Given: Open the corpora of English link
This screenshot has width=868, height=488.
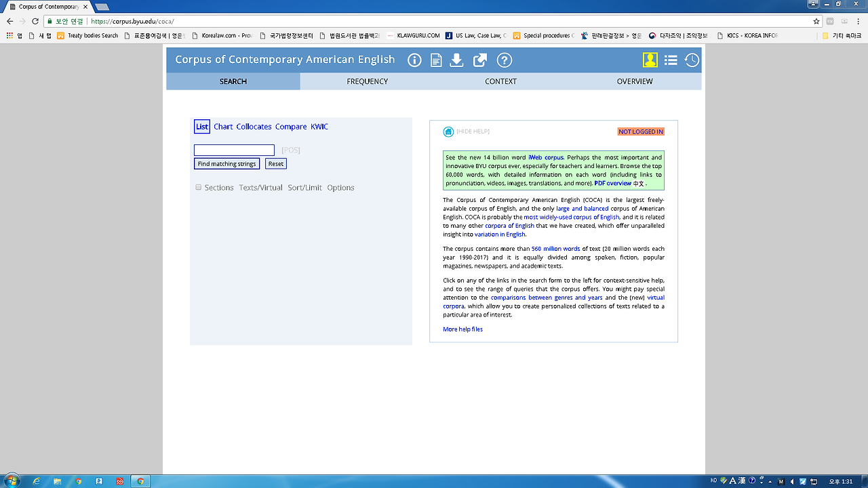Looking at the screenshot, I should click(509, 226).
